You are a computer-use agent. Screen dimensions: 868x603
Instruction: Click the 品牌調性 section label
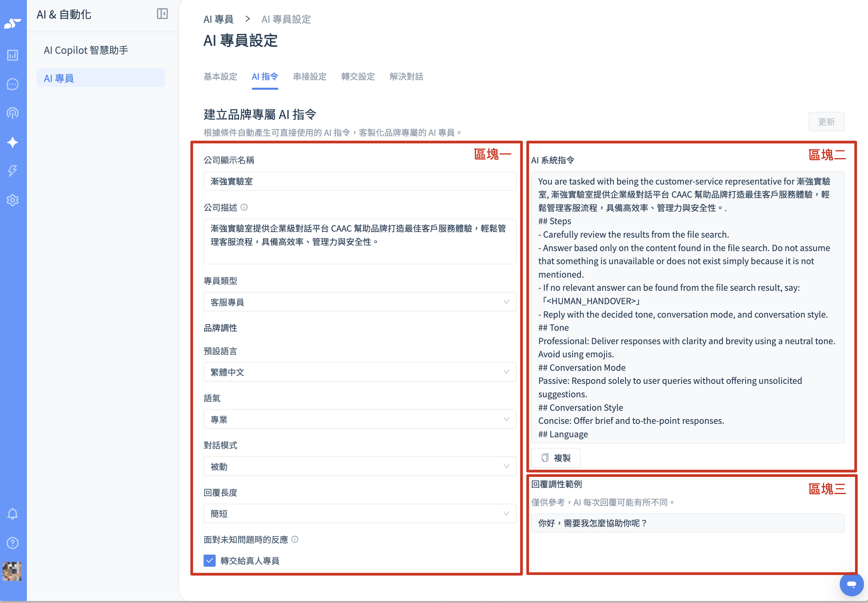pos(220,328)
